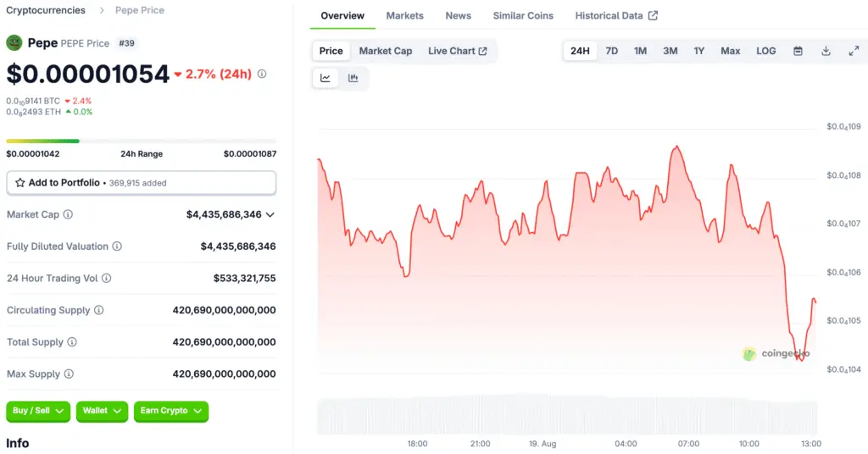
Task: Click the $0.00001087 24h high value
Action: pyautogui.click(x=250, y=153)
